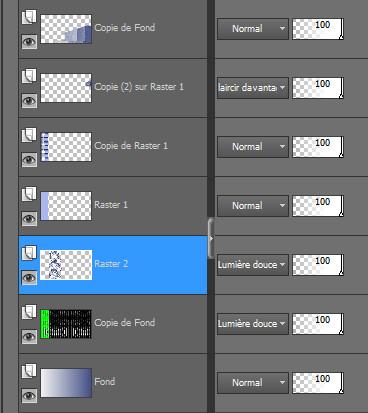Screen dimensions: 368x413
Task: Open blend mode dropdown for Raster 2
Action: 253,265
